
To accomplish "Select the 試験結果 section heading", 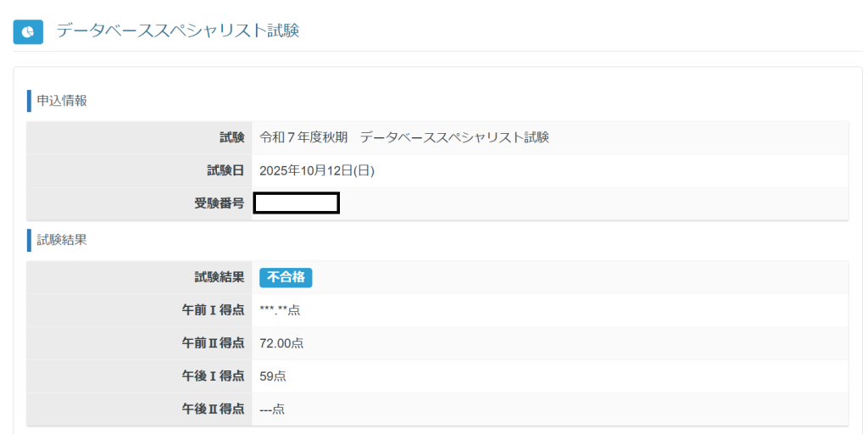I will coord(61,240).
